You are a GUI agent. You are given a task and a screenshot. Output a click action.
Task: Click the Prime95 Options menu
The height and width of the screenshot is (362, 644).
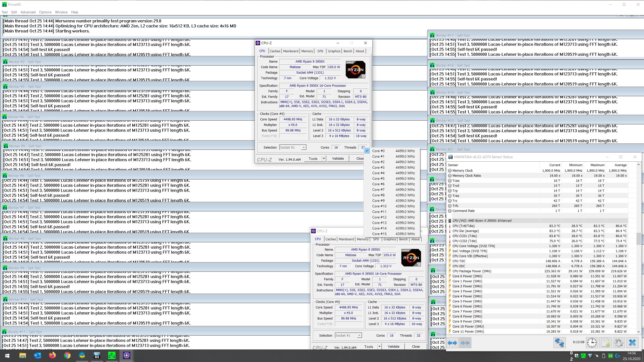[x=45, y=12]
